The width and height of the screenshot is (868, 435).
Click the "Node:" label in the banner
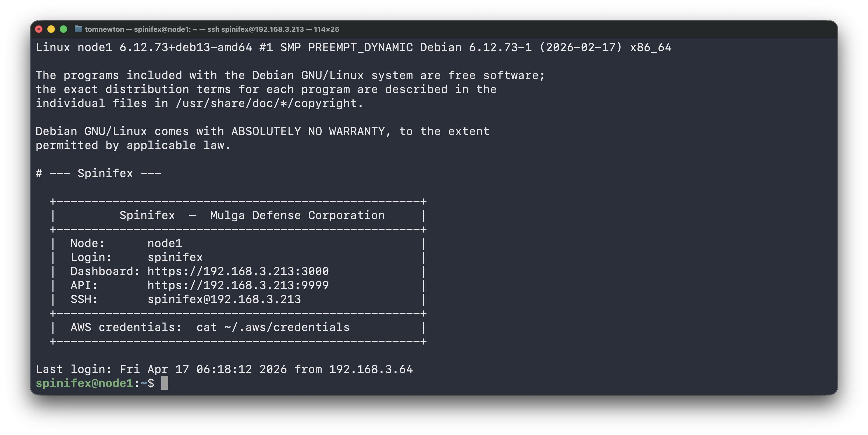[x=88, y=243]
